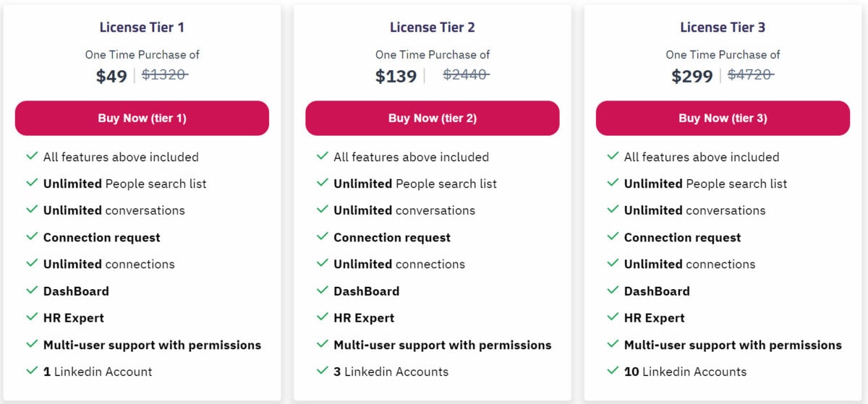Click the $299 price in Tier 3
Viewport: 868px width, 404px height.
coord(692,76)
